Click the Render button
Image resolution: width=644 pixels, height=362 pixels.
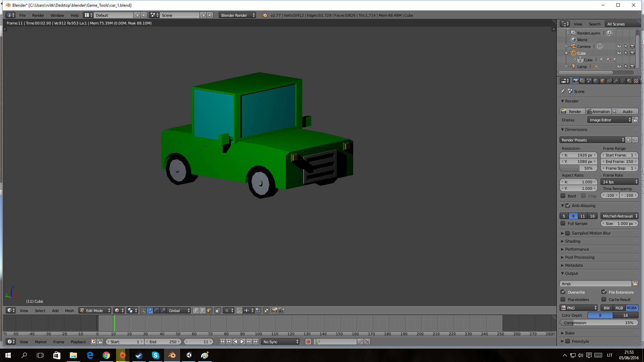(x=572, y=111)
